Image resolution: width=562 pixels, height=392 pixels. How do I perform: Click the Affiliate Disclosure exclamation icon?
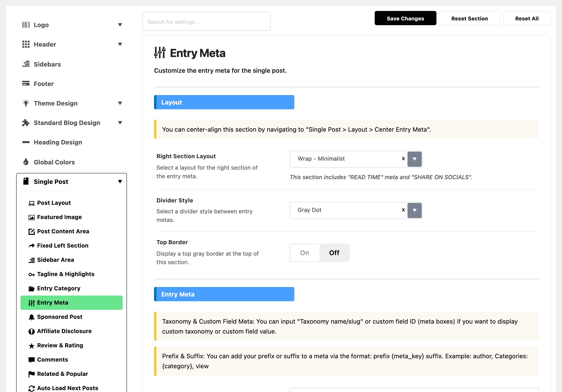[32, 331]
